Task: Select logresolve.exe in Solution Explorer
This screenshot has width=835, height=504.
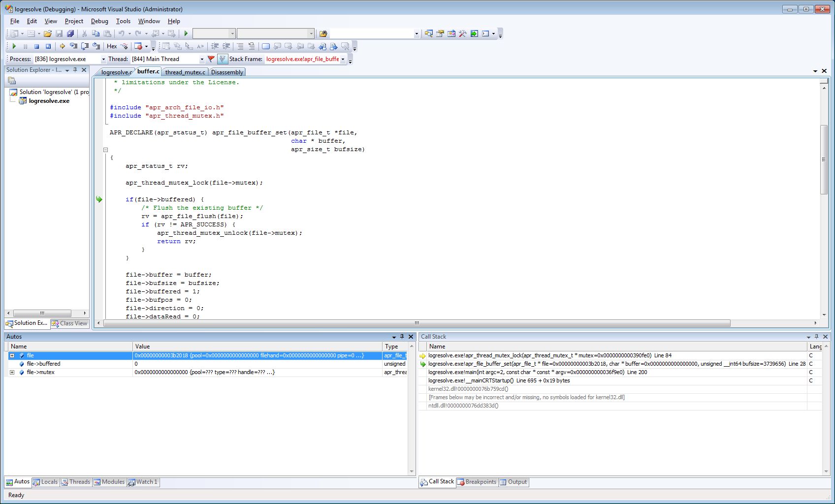Action: tap(49, 101)
